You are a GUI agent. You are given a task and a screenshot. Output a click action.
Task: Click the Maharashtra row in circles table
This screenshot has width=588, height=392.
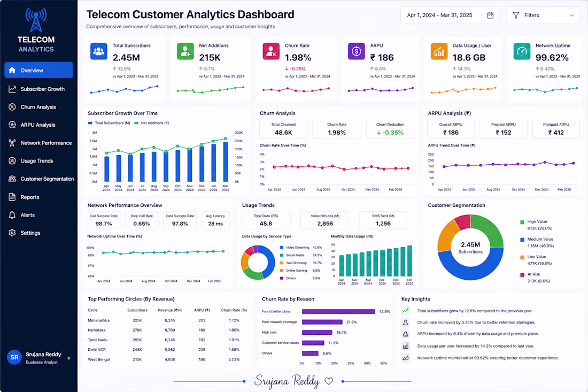pos(168,320)
